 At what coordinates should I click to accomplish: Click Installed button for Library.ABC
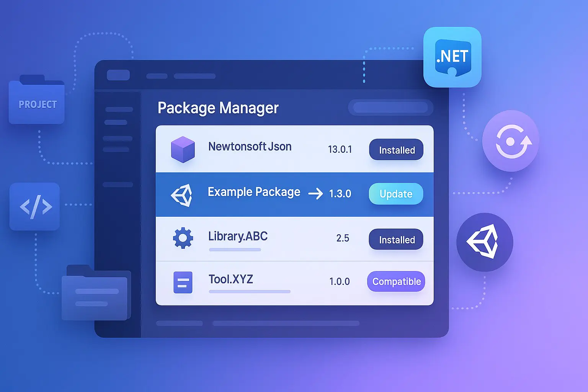point(396,240)
